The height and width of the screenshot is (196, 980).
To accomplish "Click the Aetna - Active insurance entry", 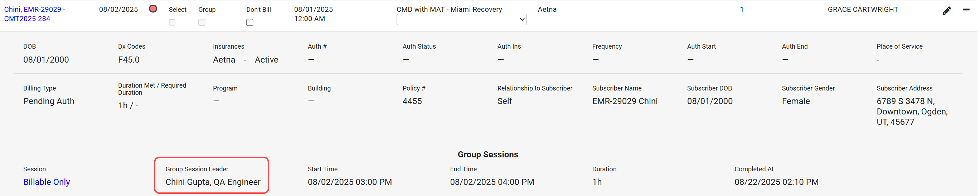I will click(x=246, y=60).
